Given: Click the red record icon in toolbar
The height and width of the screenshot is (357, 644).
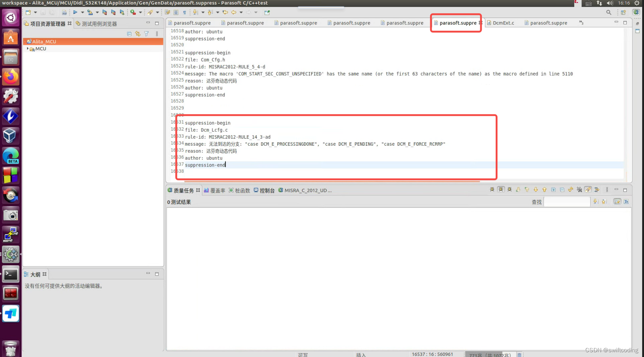Looking at the screenshot, I should tap(133, 12).
